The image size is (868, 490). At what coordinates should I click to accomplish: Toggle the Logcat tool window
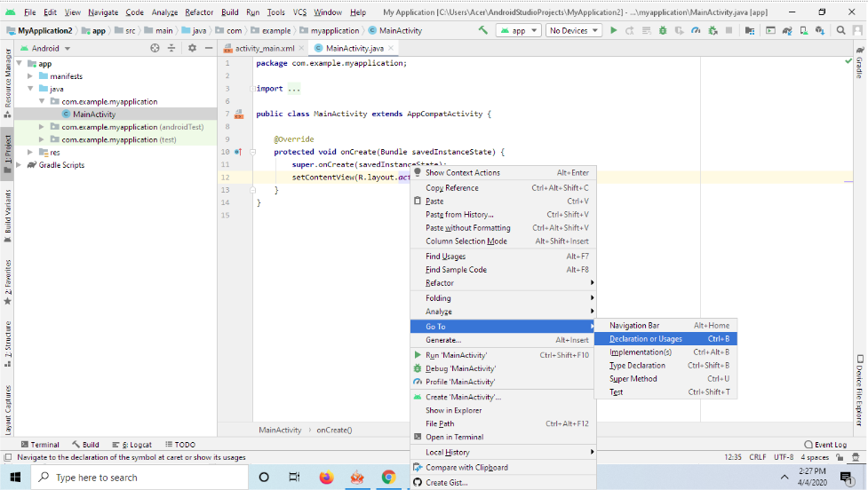coord(132,445)
